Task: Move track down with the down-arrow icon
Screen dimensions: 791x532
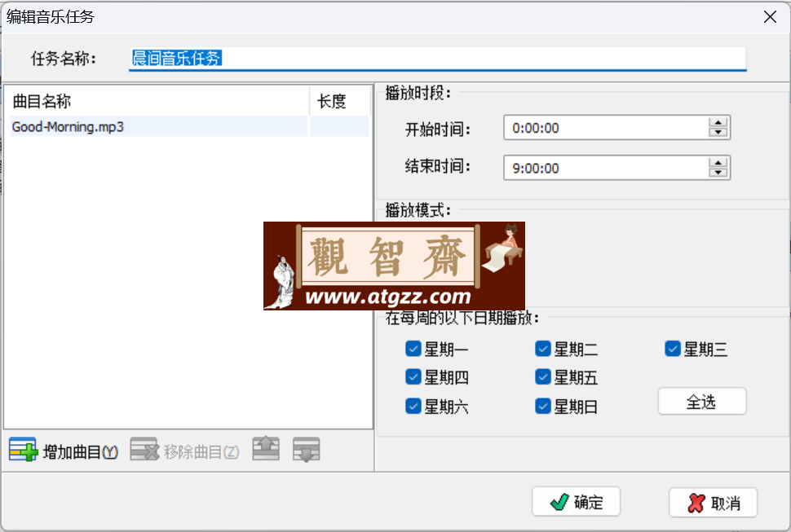Action: (x=307, y=450)
